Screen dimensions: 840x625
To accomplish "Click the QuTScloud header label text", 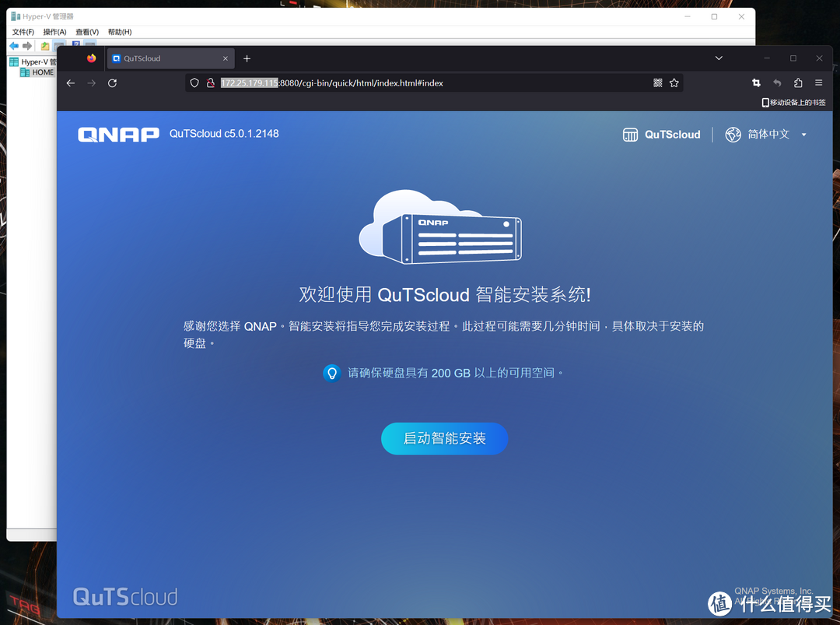I will tap(672, 135).
